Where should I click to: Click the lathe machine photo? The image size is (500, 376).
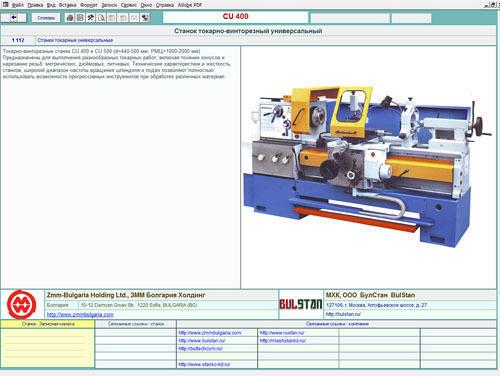point(367,167)
